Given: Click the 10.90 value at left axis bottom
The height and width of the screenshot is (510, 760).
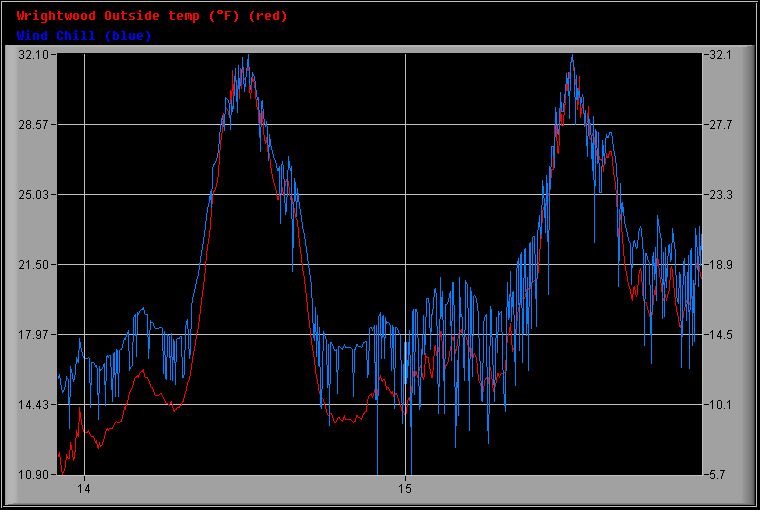Looking at the screenshot, I should click(33, 474).
